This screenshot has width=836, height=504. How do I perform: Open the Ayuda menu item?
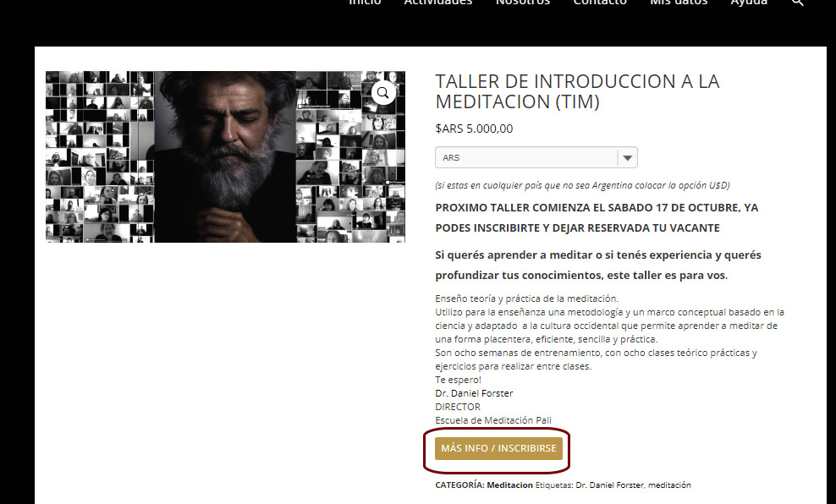749,3
